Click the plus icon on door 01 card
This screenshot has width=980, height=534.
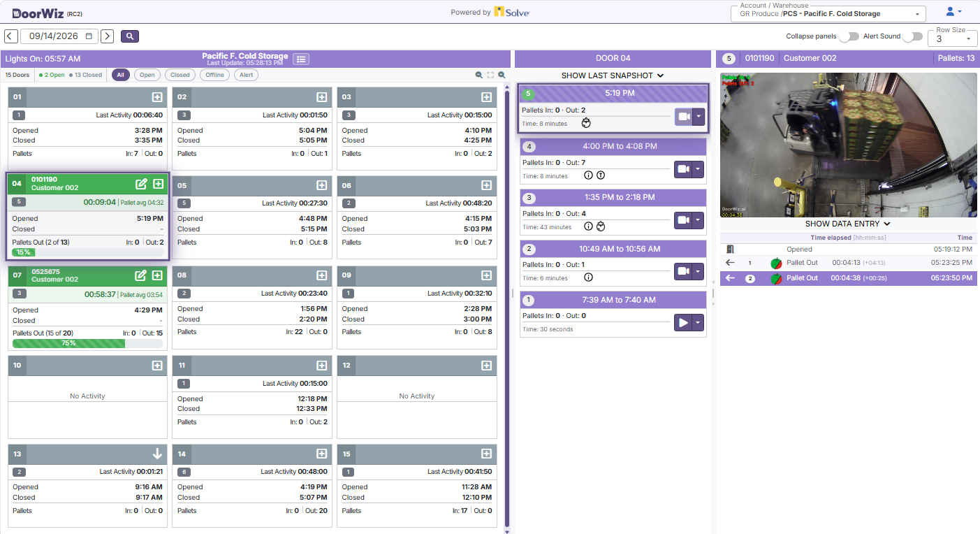tap(157, 97)
